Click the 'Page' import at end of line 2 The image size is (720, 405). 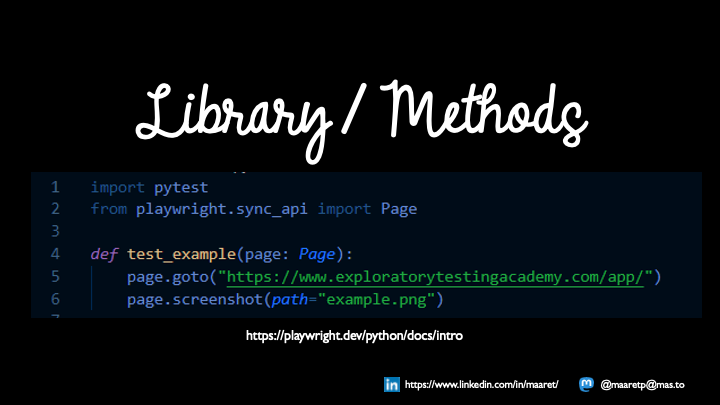tap(399, 209)
